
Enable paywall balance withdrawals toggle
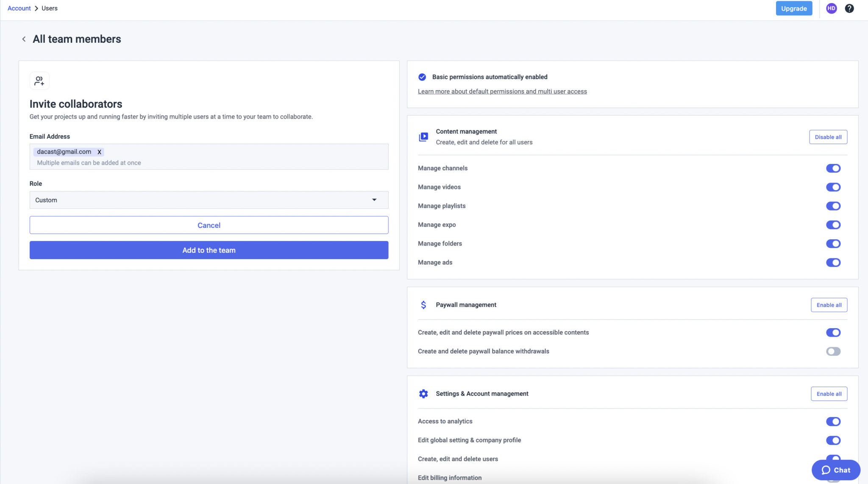(x=833, y=351)
